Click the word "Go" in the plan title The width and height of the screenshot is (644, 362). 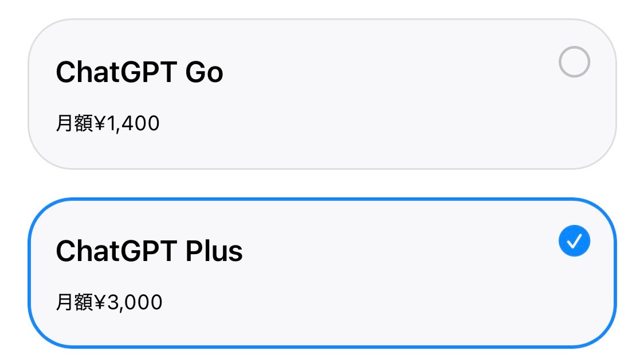click(x=204, y=73)
